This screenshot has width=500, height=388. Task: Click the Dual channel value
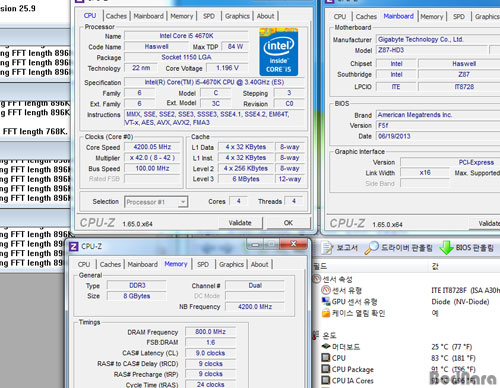pos(255,285)
